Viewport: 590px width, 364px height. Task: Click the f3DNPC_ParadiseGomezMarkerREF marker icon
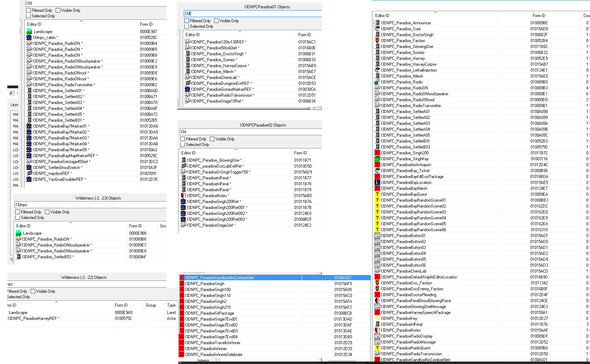coord(188,89)
